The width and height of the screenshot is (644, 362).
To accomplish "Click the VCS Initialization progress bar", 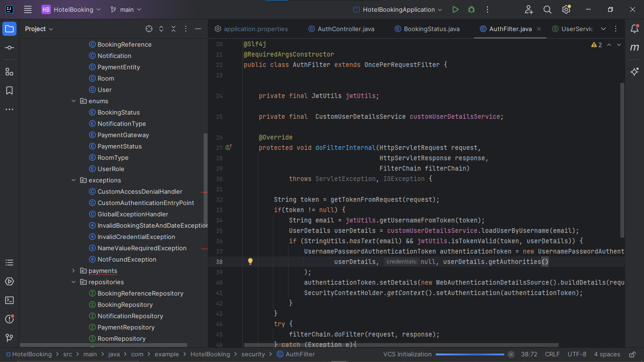I will click(470, 354).
